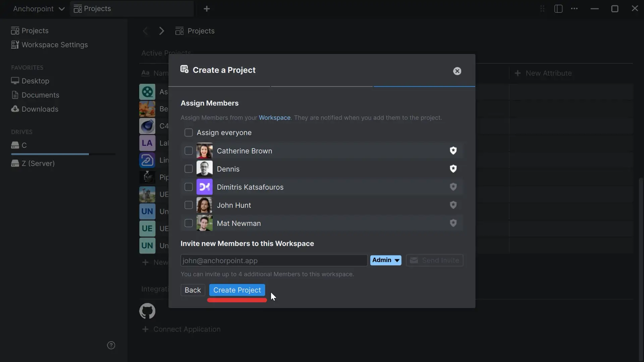Open the Admin role dropdown
Viewport: 644px width, 362px height.
[x=385, y=260]
